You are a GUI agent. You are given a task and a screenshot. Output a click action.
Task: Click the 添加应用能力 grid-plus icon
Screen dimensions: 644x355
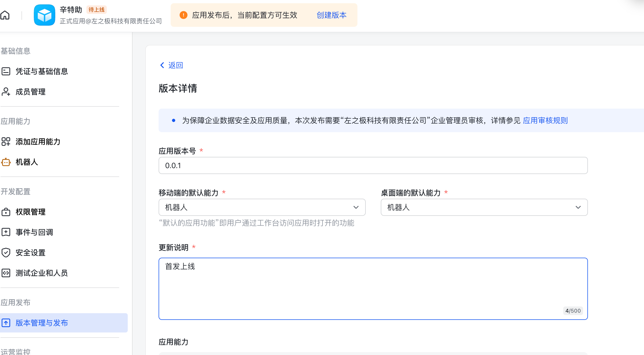[6, 142]
